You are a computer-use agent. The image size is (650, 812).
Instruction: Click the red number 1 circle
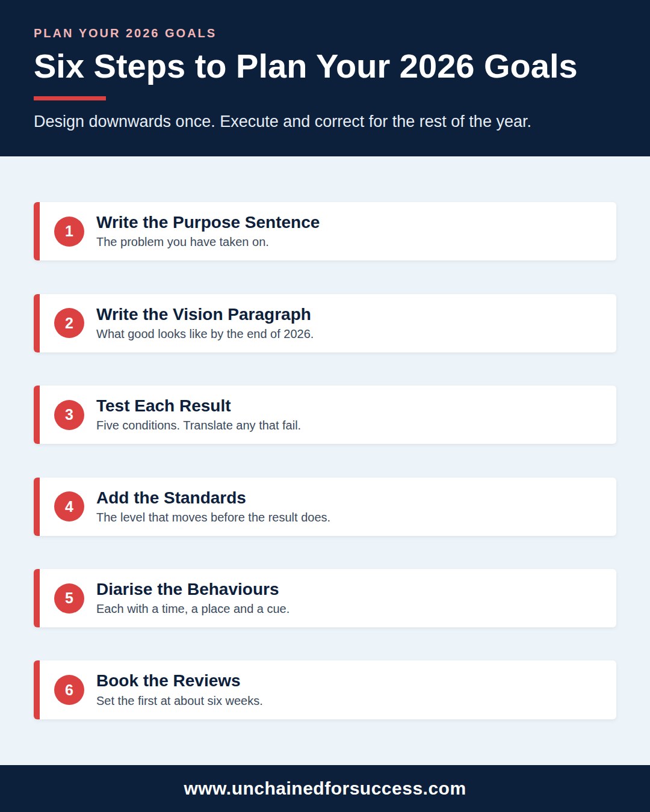point(69,232)
